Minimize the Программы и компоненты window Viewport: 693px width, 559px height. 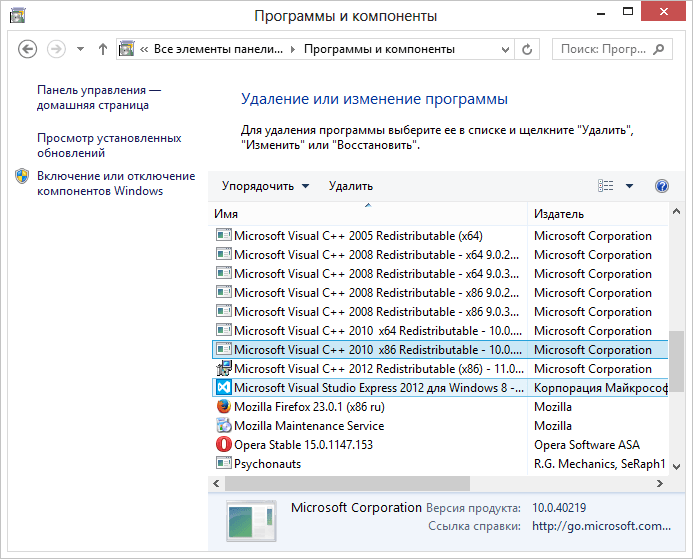tap(601, 13)
